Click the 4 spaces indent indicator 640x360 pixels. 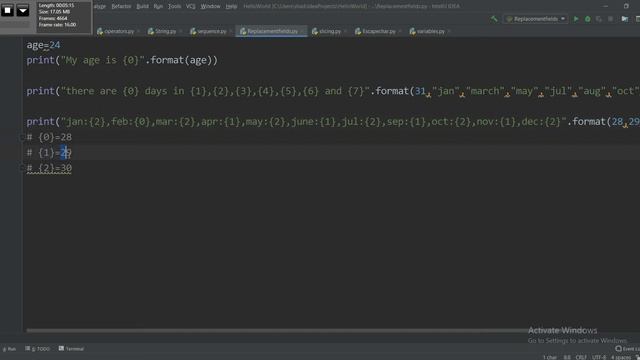pos(620,357)
